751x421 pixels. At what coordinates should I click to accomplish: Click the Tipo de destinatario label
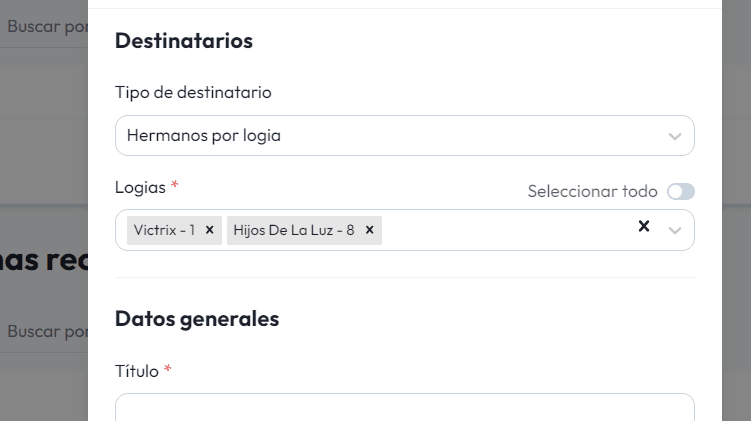pos(193,92)
